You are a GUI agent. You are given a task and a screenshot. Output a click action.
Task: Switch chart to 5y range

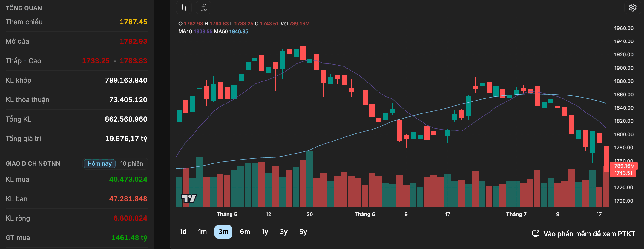(303, 232)
